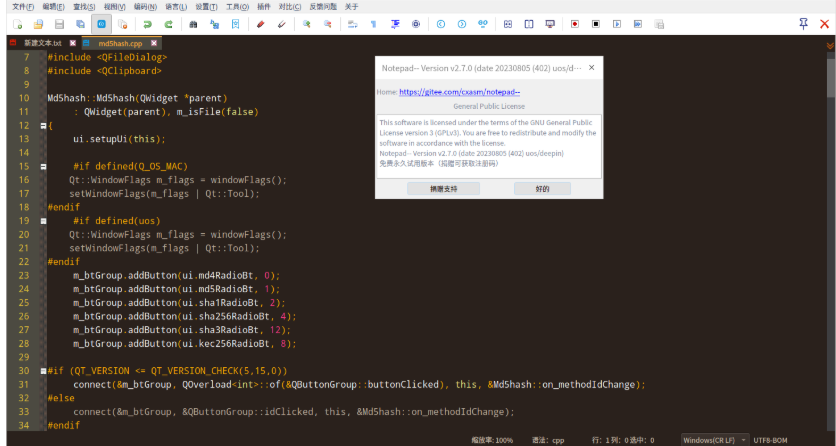
Task: Close the About dialog with its X
Action: pos(591,68)
